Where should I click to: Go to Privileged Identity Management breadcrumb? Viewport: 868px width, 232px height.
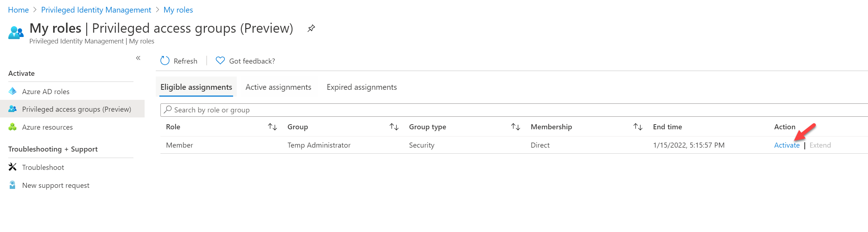96,10
